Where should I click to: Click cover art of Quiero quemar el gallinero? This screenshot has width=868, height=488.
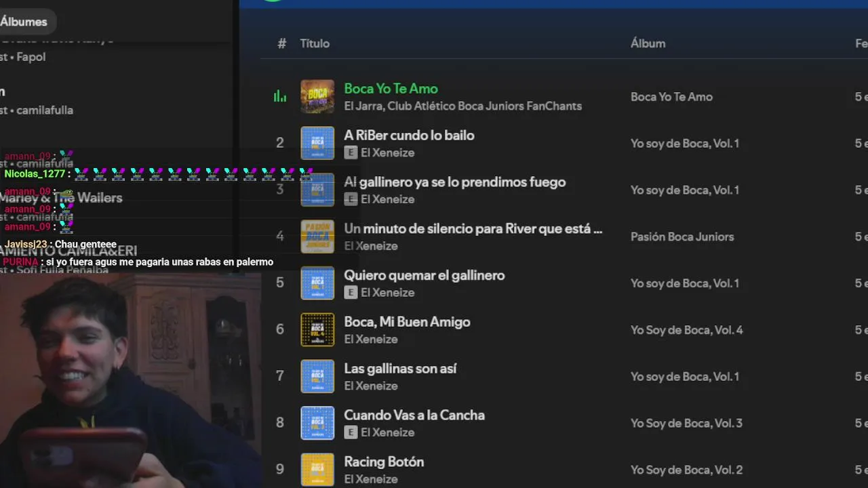317,283
